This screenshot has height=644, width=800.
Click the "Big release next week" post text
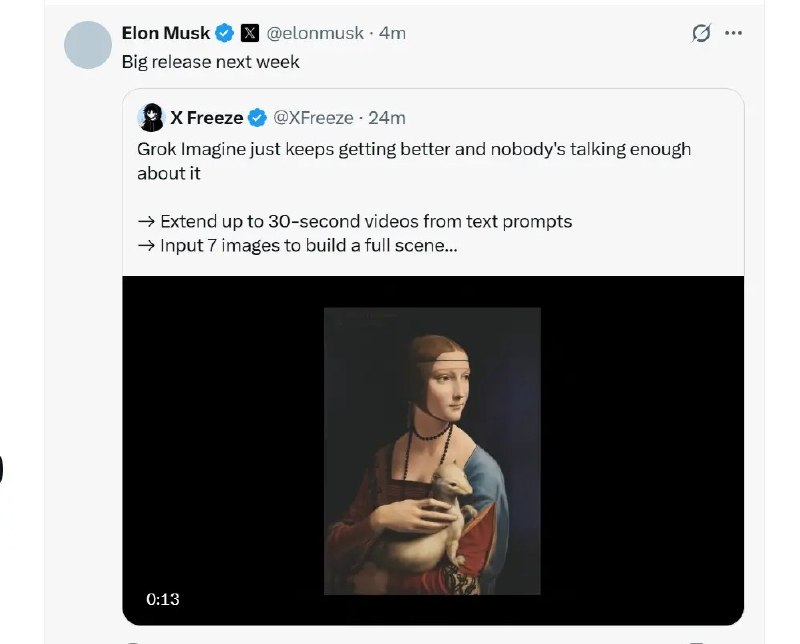pyautogui.click(x=210, y=62)
